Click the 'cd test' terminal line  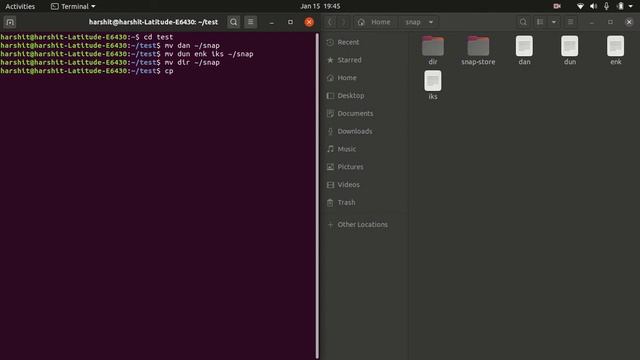pyautogui.click(x=87, y=37)
